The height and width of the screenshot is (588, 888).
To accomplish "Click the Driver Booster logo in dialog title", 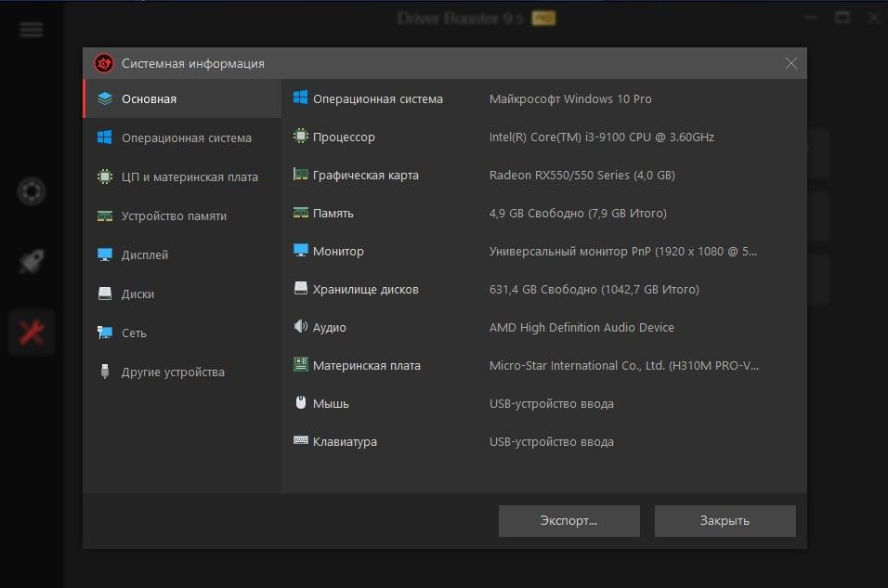I will pos(104,63).
